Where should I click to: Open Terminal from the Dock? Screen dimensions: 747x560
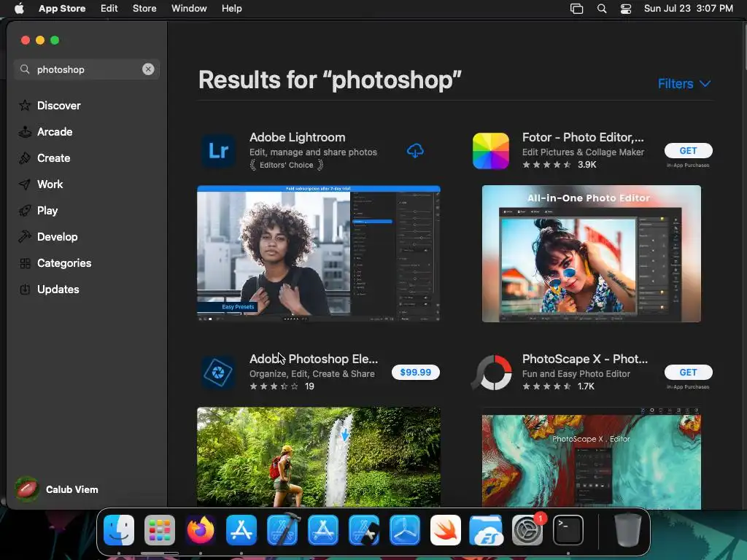[568, 530]
